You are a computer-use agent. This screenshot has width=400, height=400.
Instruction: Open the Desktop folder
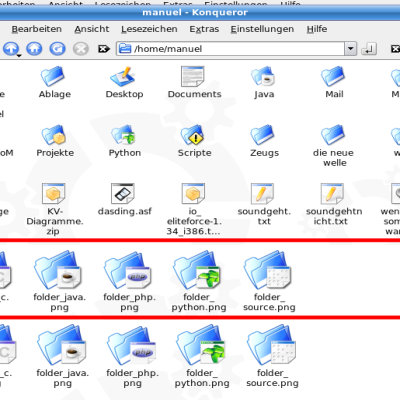[124, 82]
